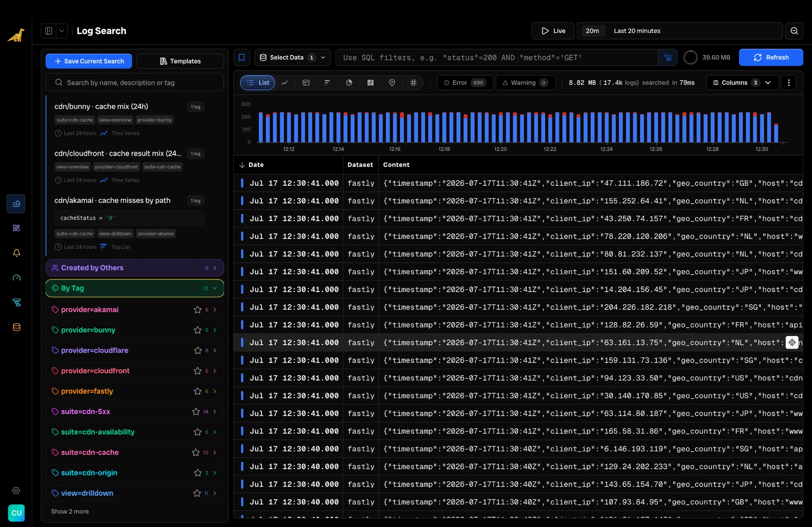The width and height of the screenshot is (812, 527).
Task: Click the number hash view icon
Action: click(413, 83)
